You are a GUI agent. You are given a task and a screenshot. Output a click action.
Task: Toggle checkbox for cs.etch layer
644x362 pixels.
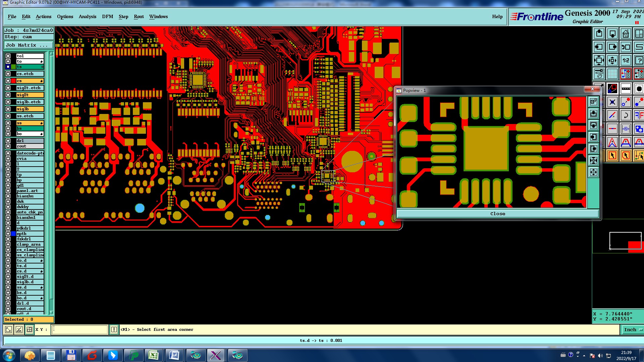(x=8, y=74)
